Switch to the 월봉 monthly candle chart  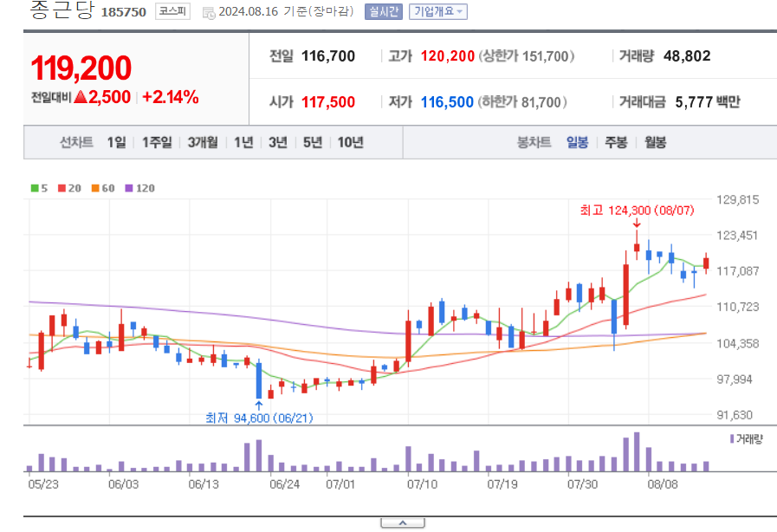(655, 143)
